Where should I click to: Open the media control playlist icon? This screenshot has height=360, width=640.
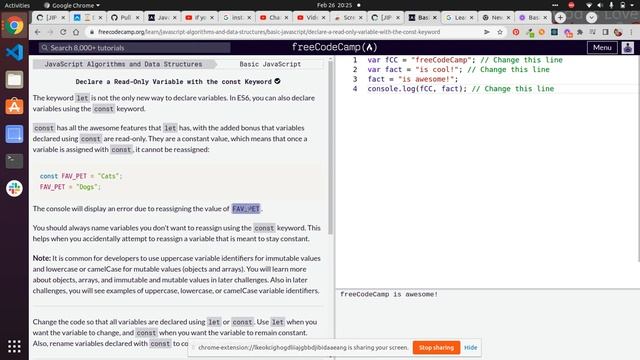(x=593, y=32)
